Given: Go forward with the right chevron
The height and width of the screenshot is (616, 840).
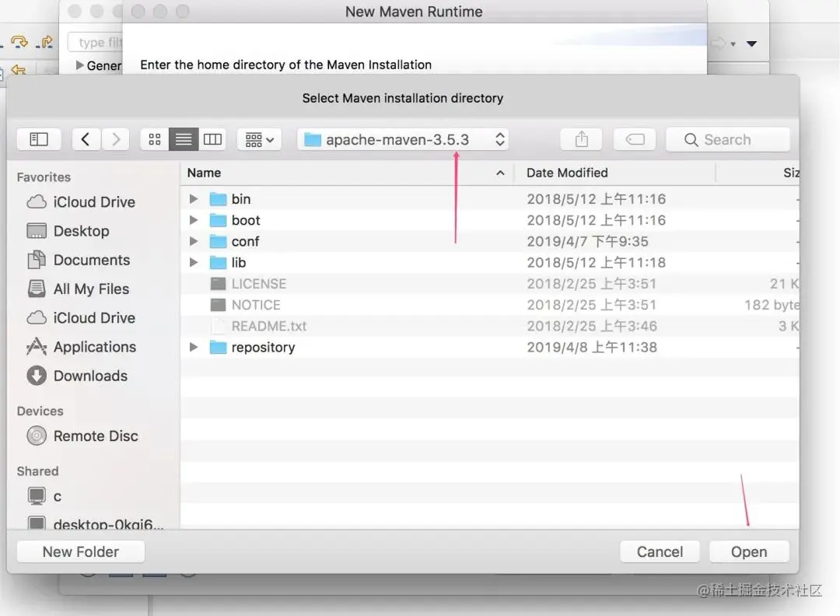Looking at the screenshot, I should [115, 140].
